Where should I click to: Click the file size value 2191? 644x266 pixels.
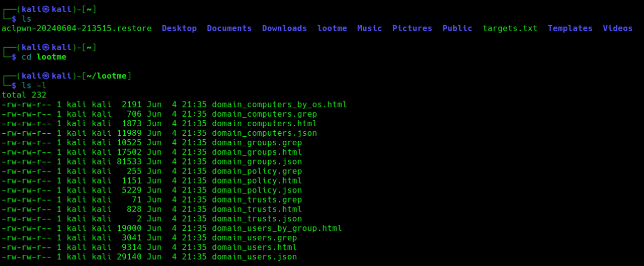(x=132, y=105)
